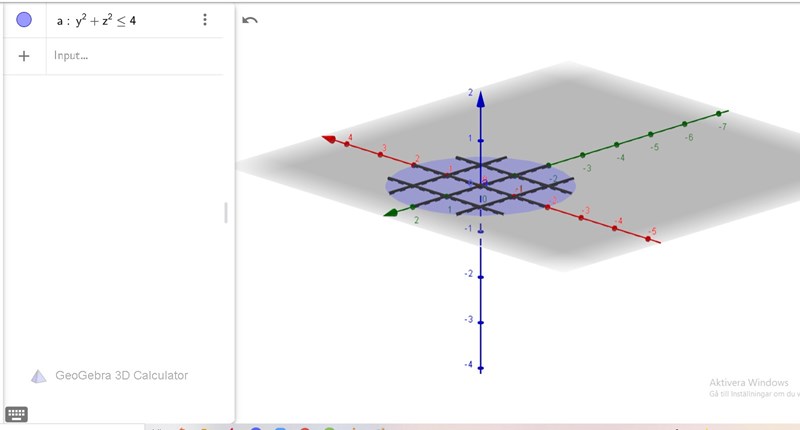Click the -7 tick on green axis
Screen dimensions: 800x430
(x=718, y=115)
